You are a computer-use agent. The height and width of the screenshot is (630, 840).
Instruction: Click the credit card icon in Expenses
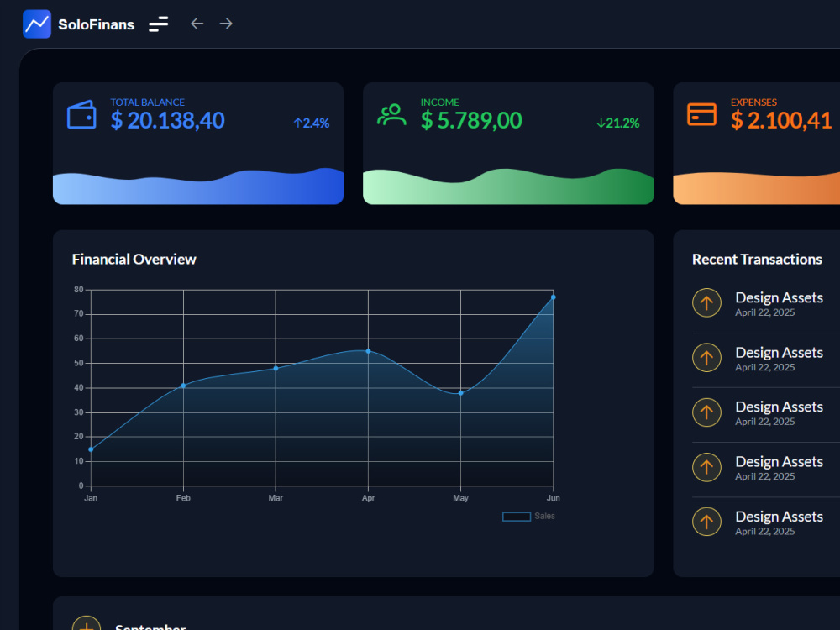coord(701,114)
